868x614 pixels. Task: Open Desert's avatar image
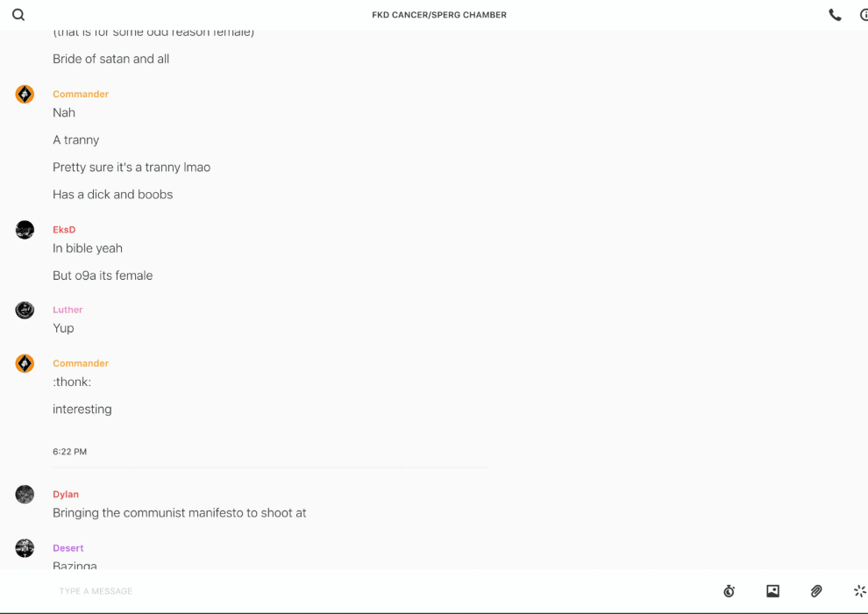(x=25, y=548)
